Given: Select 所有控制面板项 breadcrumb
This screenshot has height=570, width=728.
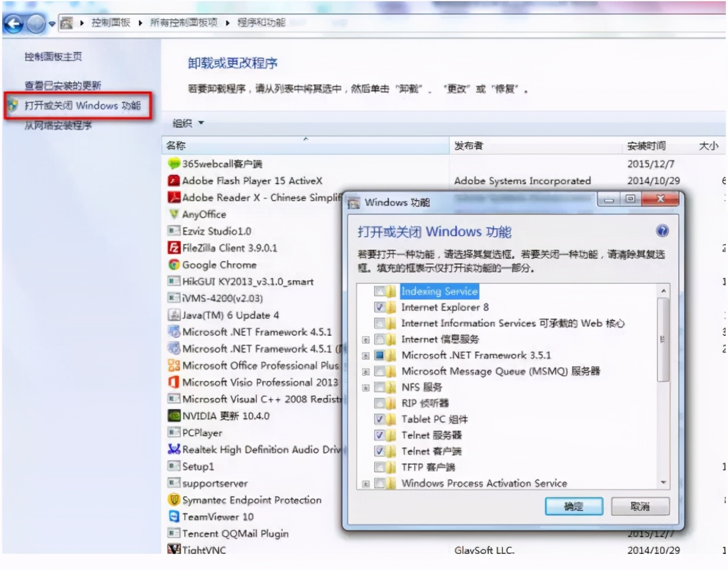Looking at the screenshot, I should point(183,22).
